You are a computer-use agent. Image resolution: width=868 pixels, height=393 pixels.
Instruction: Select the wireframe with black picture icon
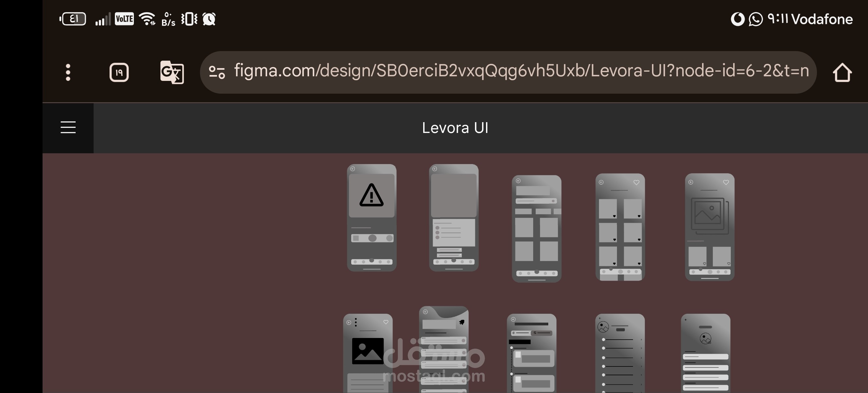point(368,353)
